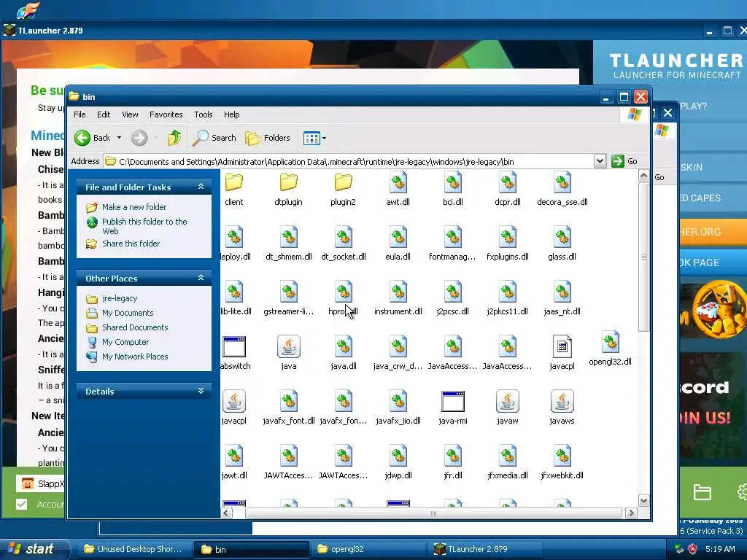
Task: Select the awt.dll file icon
Action: point(398,182)
